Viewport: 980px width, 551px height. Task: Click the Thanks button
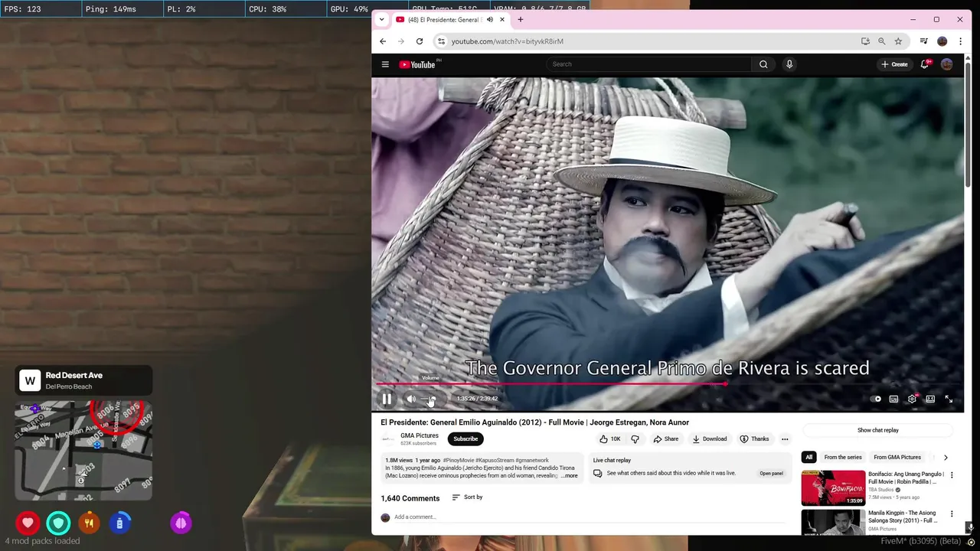pyautogui.click(x=754, y=439)
